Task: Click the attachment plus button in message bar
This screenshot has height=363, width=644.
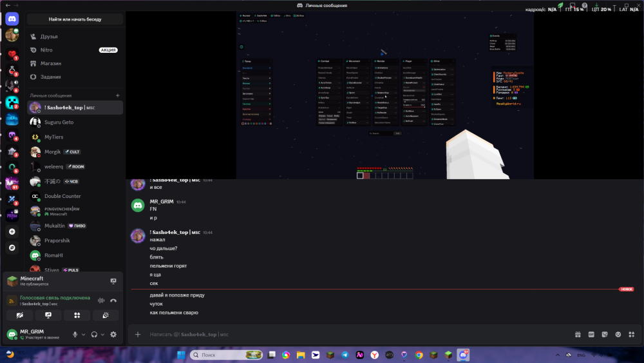Action: point(138,335)
